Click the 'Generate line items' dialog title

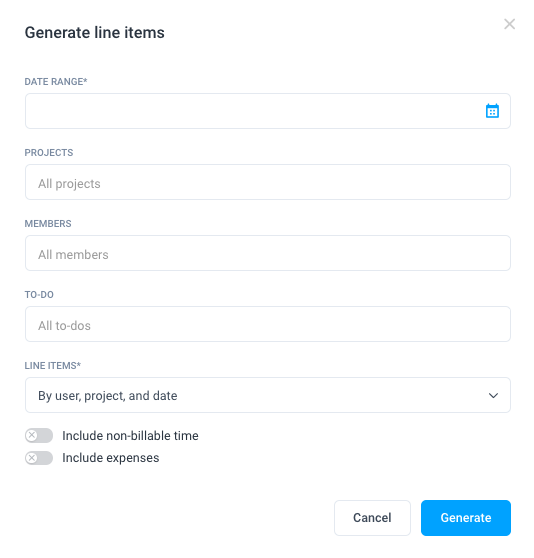[95, 32]
